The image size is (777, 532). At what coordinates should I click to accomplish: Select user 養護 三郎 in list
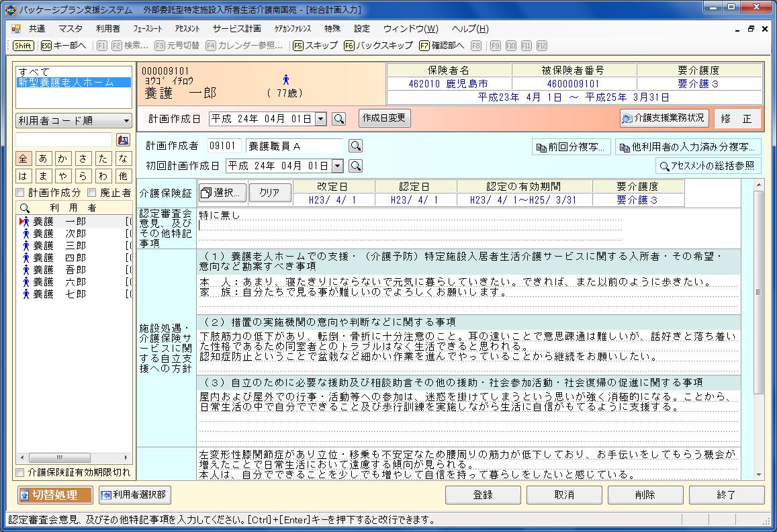59,246
